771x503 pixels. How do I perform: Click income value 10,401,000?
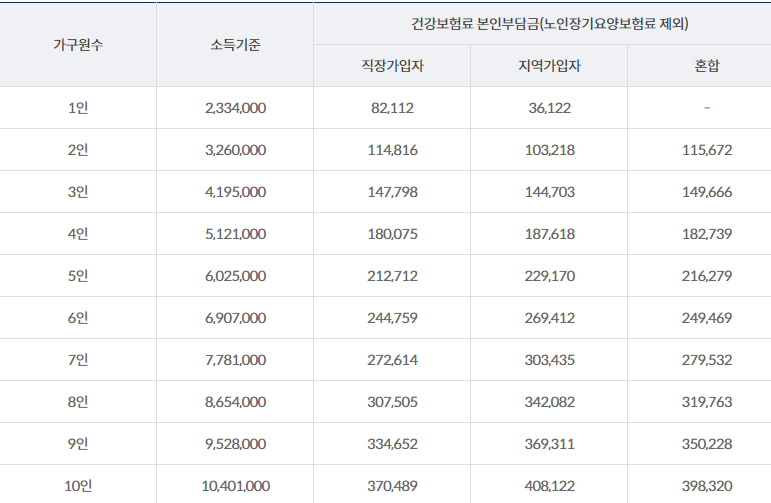tap(236, 486)
